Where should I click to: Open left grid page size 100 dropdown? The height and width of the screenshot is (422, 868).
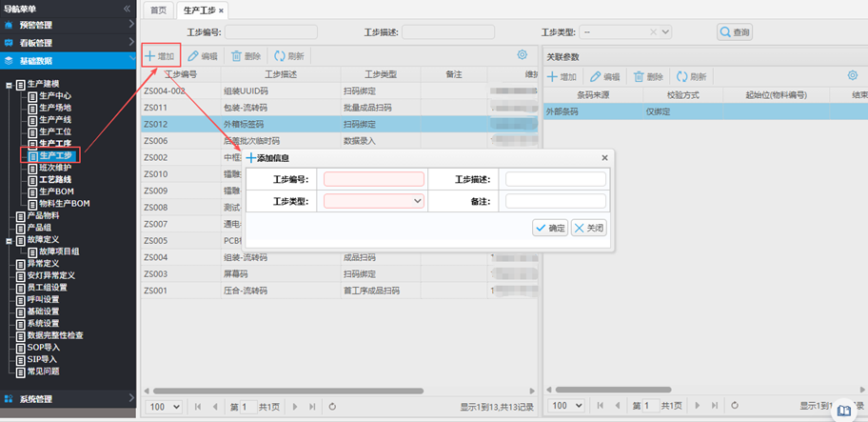tap(164, 407)
